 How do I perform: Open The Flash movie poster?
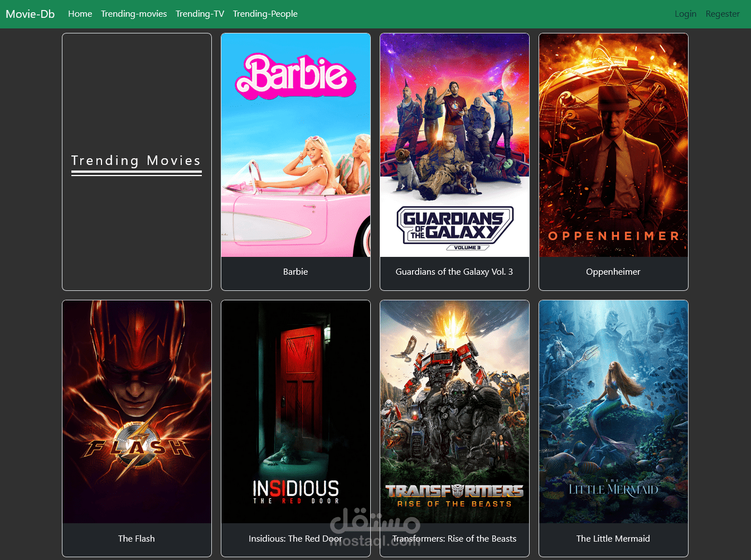(x=137, y=412)
